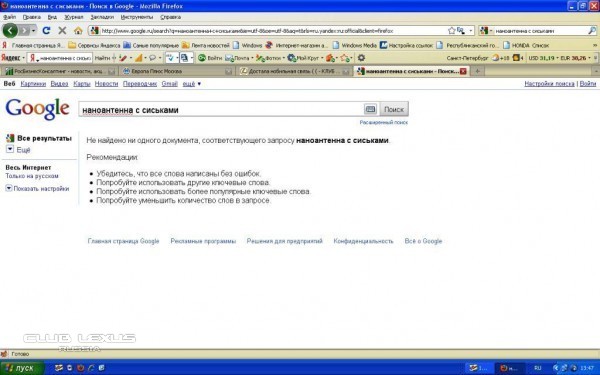
Task: Expand the 'ещё' menu in Google top bar
Action: [191, 84]
